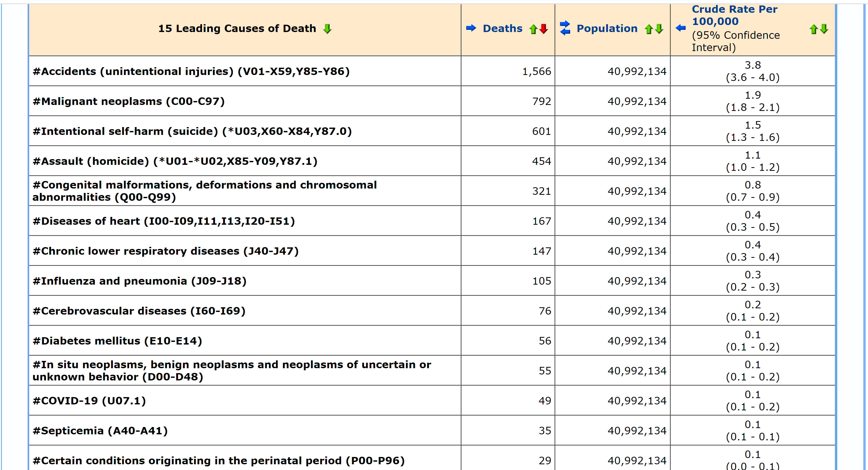Sort Crude Rate descending with down arrow
Image resolution: width=868 pixels, height=470 pixels.
(824, 29)
